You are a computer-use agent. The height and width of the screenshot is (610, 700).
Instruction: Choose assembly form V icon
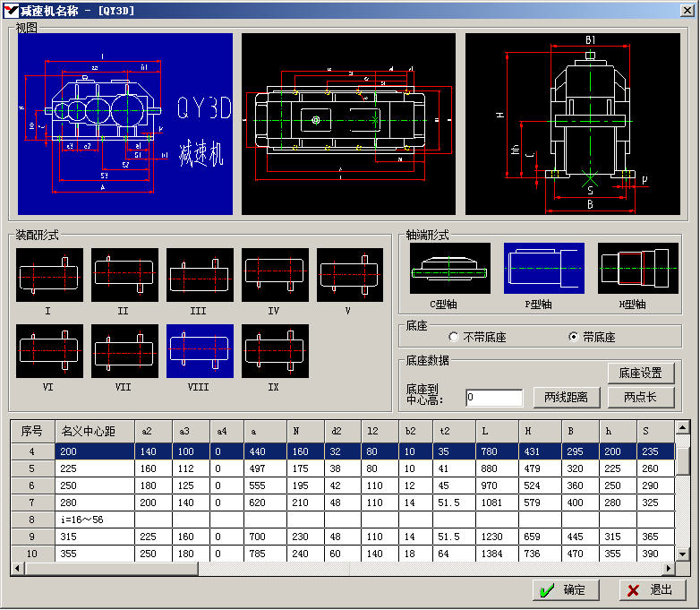(350, 275)
